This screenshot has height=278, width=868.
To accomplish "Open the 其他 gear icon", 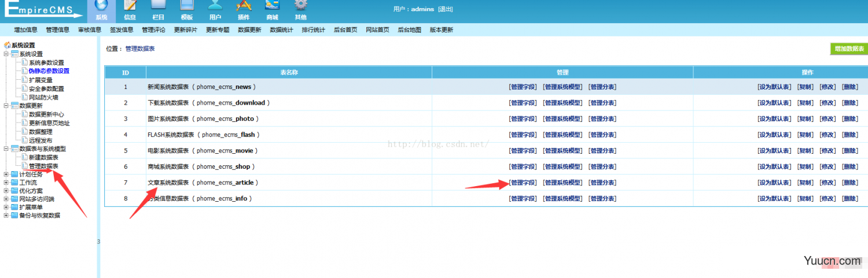I will tap(300, 5).
